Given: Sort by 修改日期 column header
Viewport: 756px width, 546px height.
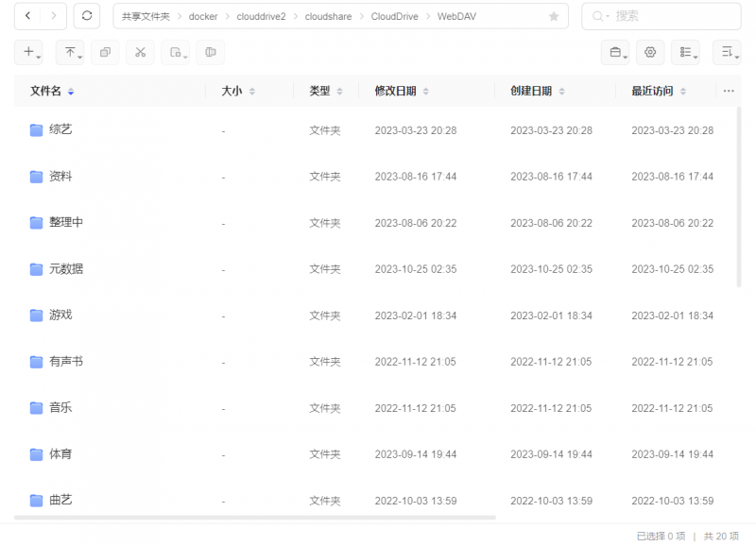Looking at the screenshot, I should pyautogui.click(x=395, y=91).
